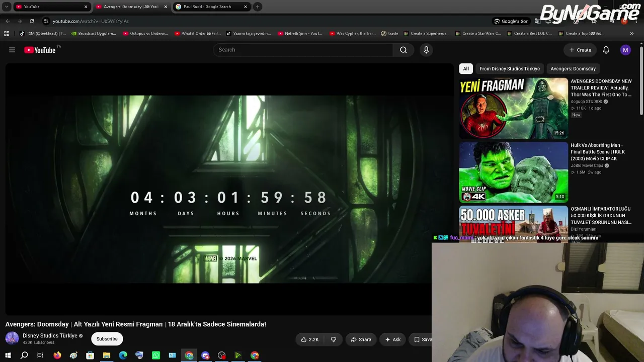Image resolution: width=644 pixels, height=362 pixels.
Task: Open the Create button menu
Action: pos(580,50)
